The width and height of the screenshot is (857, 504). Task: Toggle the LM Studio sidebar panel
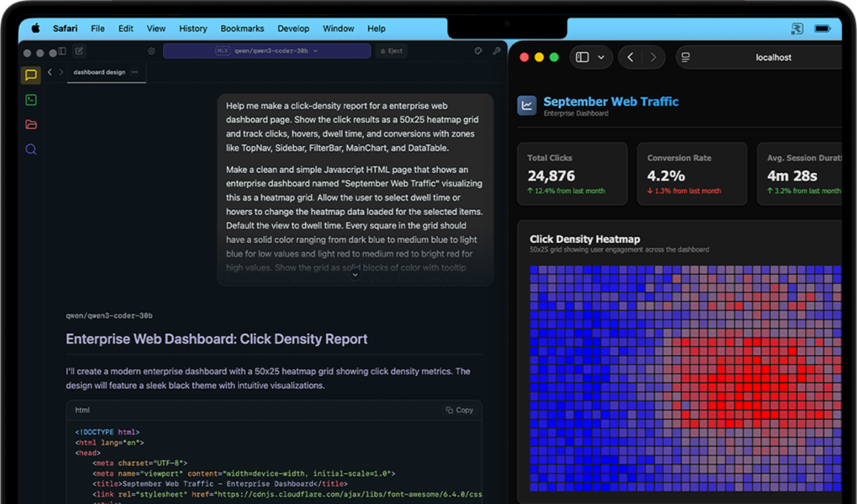(62, 51)
